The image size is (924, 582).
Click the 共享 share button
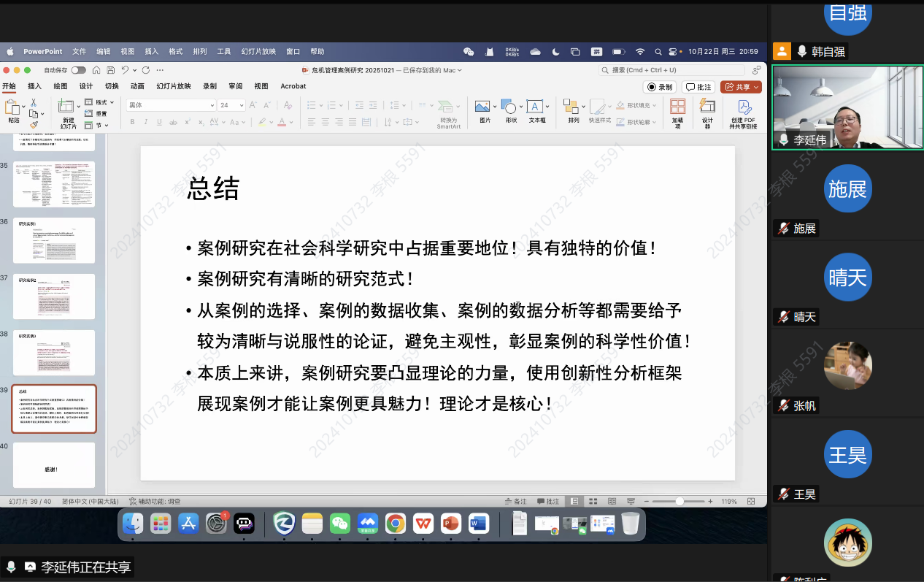pos(741,87)
